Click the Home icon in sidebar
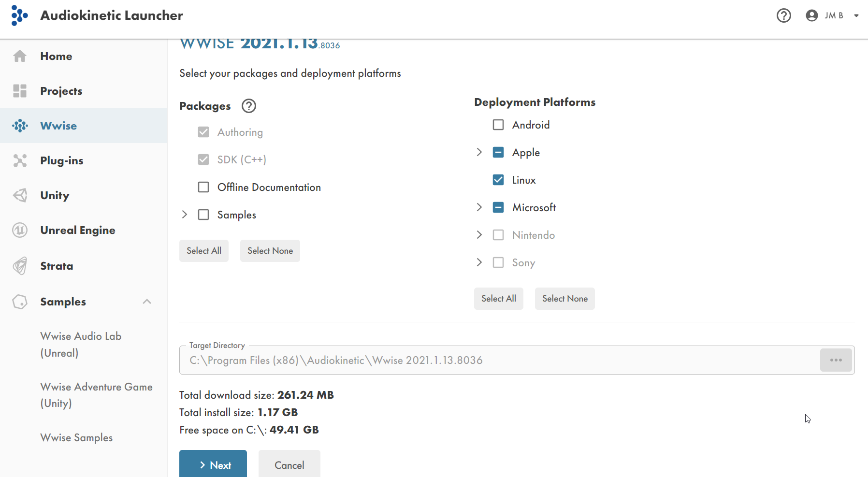Viewport: 868px width, 477px height. [x=20, y=56]
